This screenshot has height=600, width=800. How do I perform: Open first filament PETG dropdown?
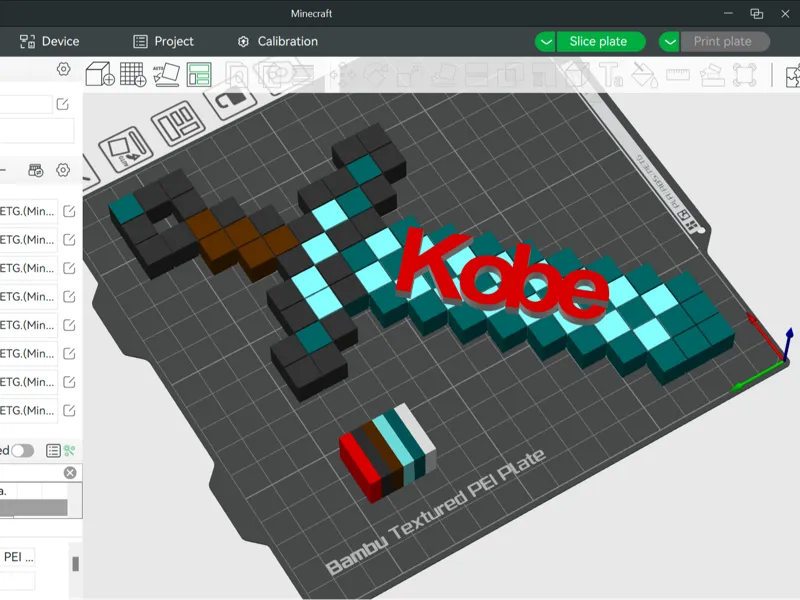point(29,211)
